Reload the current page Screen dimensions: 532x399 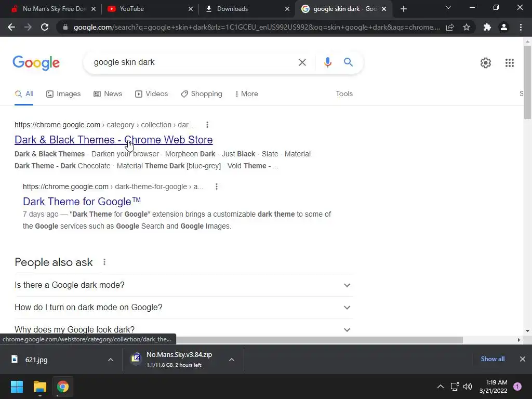(x=45, y=27)
